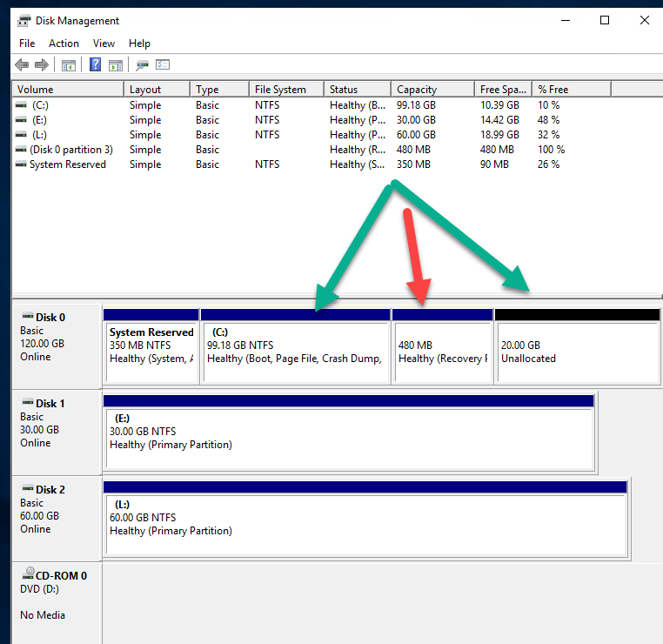Open the Action menu
Viewport: 663px width, 644px height.
click(64, 44)
